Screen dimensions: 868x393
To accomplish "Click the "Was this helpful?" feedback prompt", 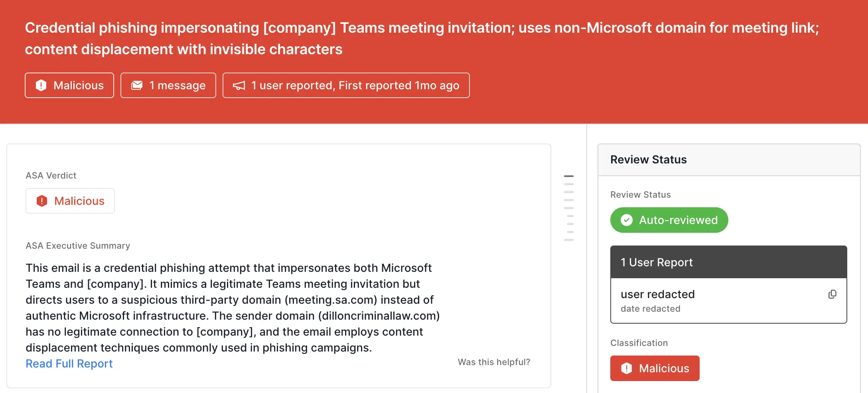I will 493,362.
